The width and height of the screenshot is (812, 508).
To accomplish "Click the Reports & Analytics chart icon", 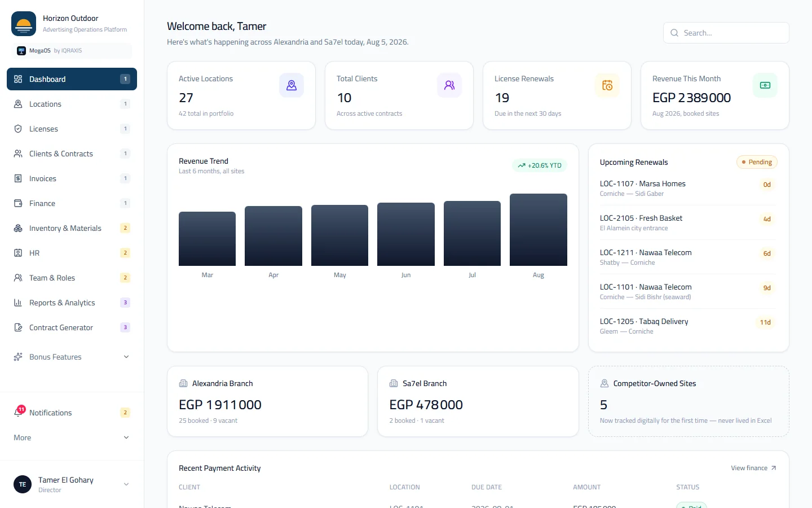I will [x=18, y=303].
